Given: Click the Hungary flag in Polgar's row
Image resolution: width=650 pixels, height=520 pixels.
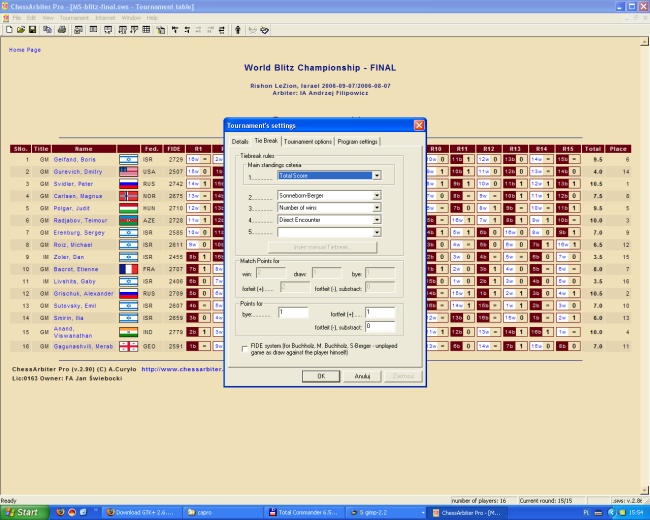Looking at the screenshot, I should 129,208.
